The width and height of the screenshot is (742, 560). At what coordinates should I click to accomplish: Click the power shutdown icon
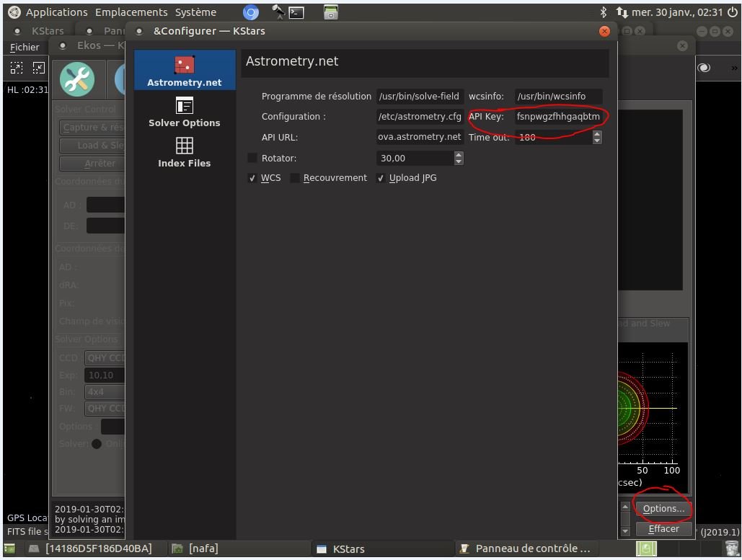(x=732, y=12)
